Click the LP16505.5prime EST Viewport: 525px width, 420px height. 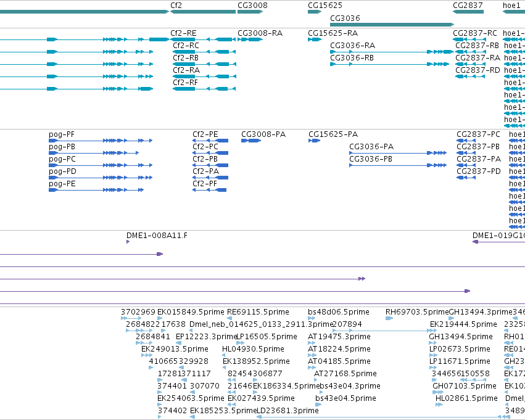240,343
